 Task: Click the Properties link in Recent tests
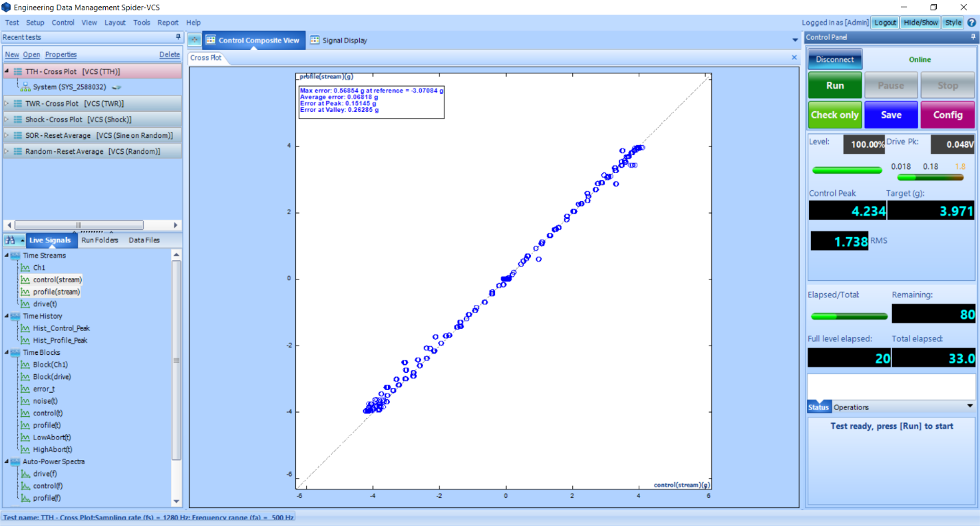(x=61, y=54)
